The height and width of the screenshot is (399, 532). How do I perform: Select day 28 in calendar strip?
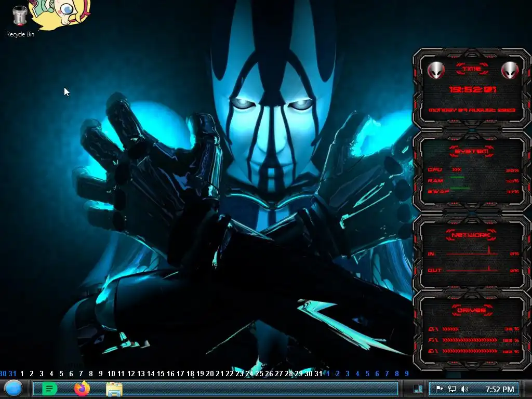click(289, 374)
